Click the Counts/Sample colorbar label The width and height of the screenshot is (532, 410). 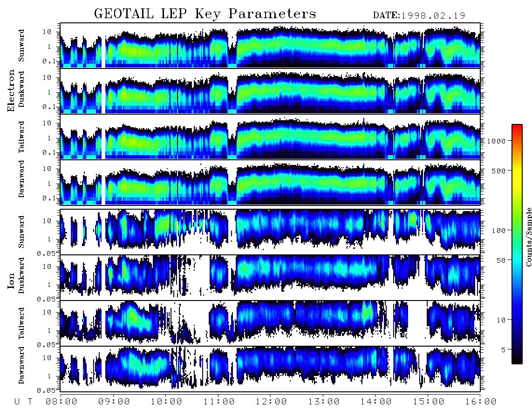click(528, 237)
